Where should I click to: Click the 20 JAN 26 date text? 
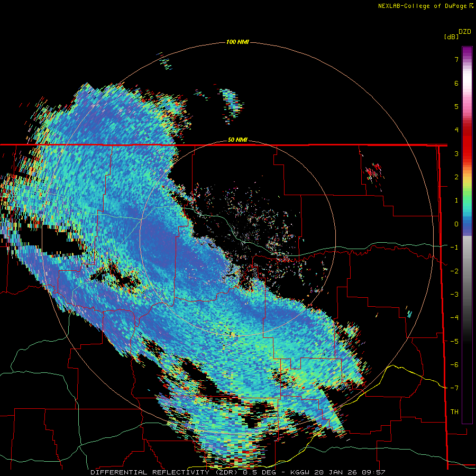[x=336, y=472]
